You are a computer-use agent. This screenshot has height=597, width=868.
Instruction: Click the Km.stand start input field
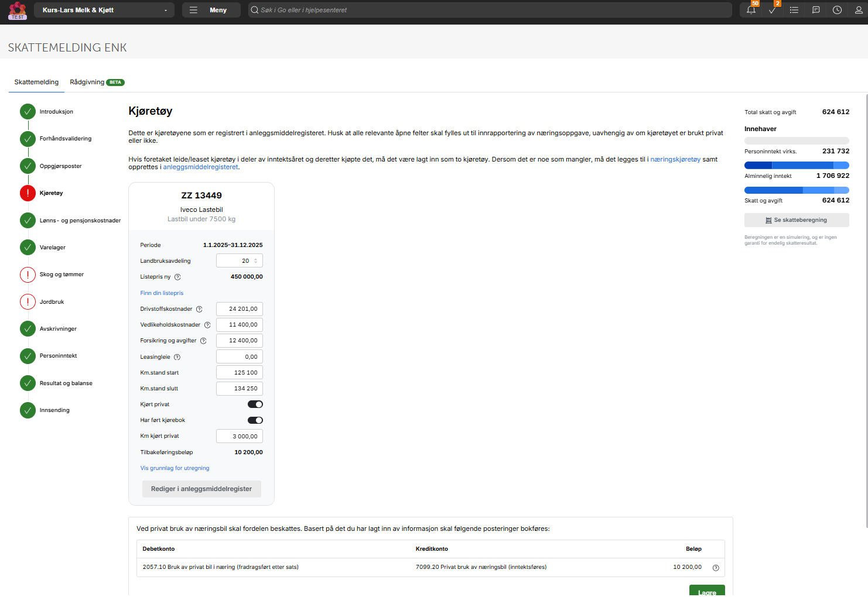pos(240,373)
